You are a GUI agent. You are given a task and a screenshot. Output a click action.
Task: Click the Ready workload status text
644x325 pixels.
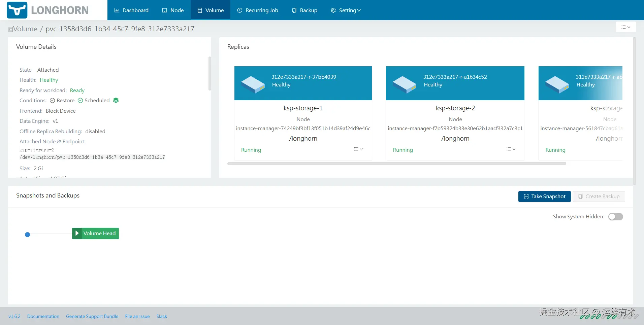(77, 90)
